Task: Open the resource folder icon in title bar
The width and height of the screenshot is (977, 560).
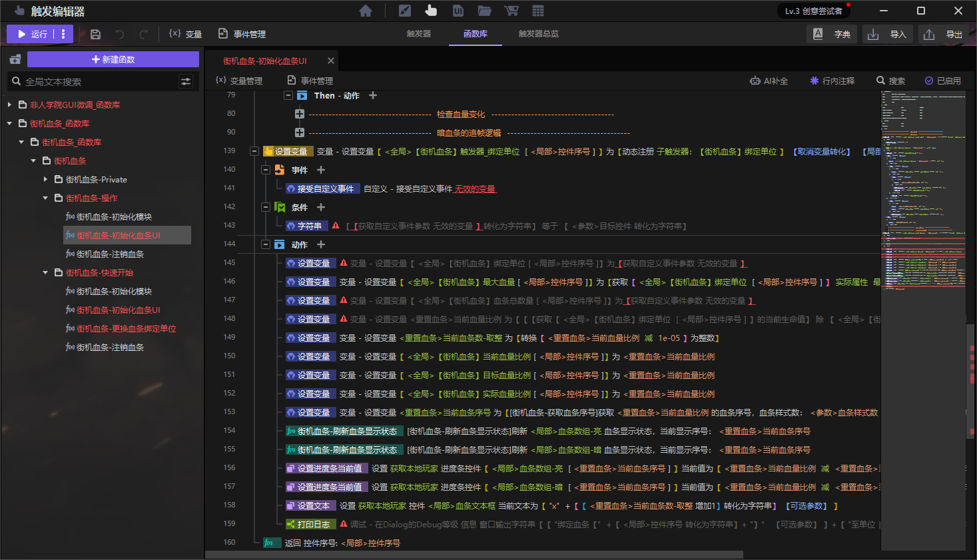Action: pos(484,11)
